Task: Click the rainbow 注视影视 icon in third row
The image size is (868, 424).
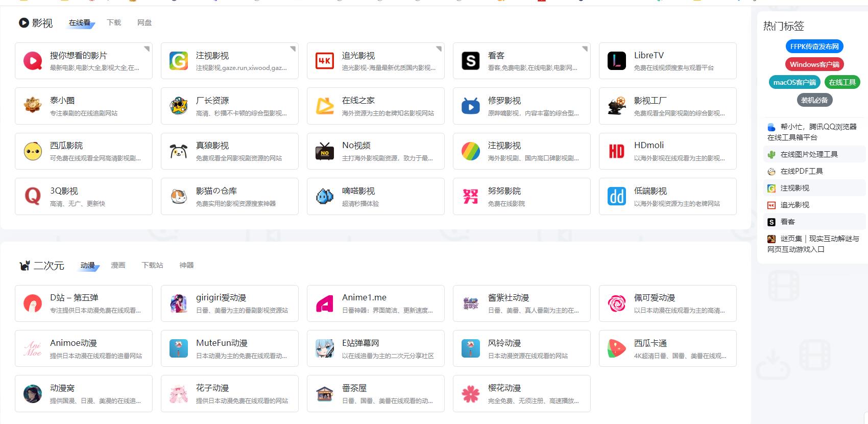Action: click(x=471, y=151)
